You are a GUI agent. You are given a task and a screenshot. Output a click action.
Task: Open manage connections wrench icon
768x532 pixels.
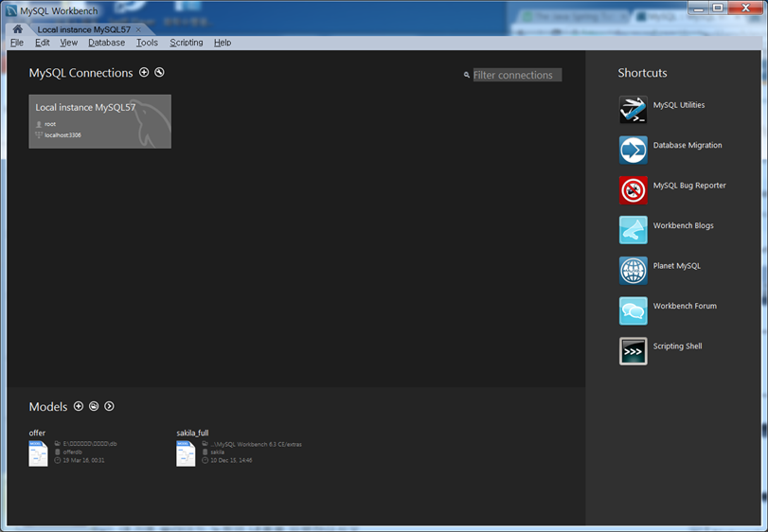click(159, 72)
